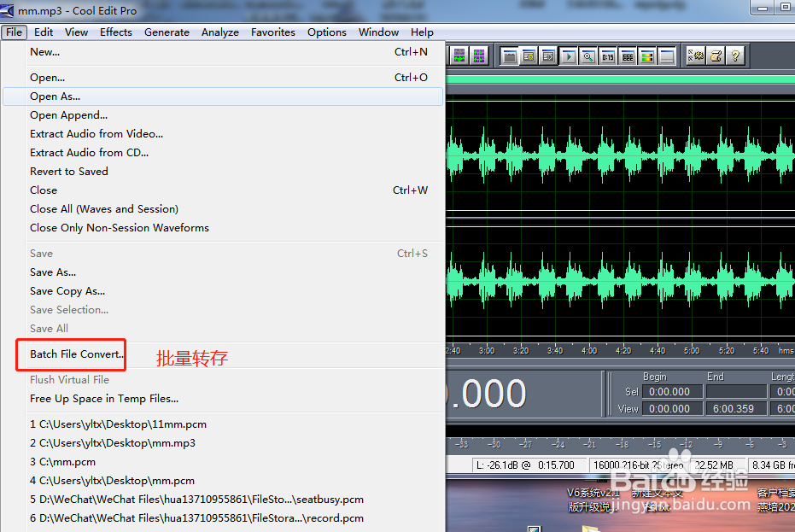The image size is (795, 532).
Task: Open recent file C:\mm.pcm
Action: (61, 462)
